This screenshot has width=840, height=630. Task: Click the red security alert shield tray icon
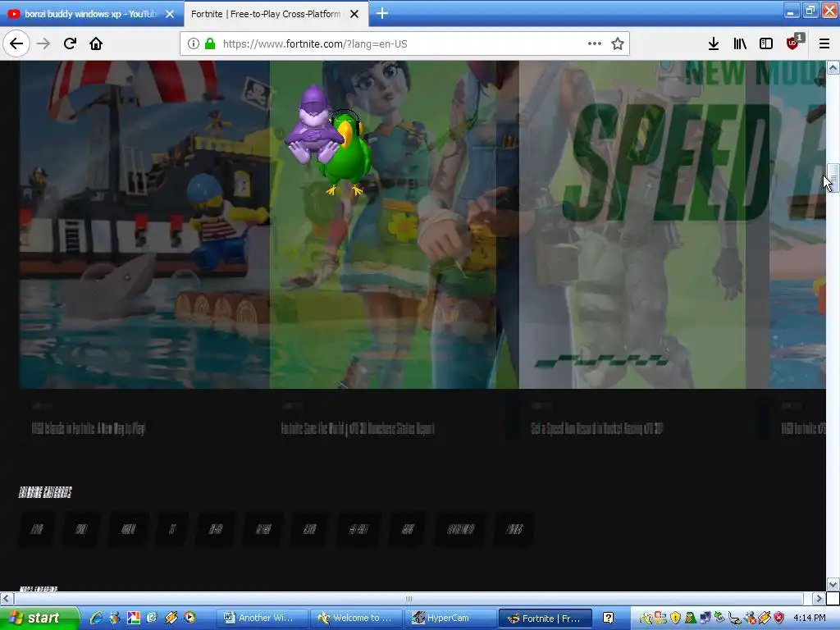(x=779, y=619)
